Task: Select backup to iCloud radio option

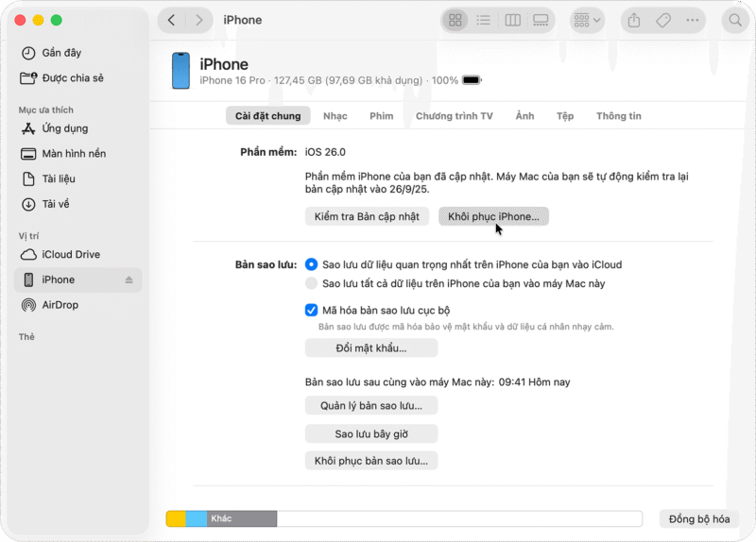Action: [x=312, y=264]
